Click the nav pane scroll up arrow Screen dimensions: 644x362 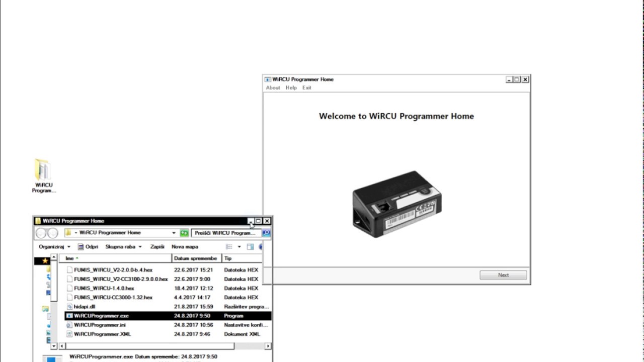tap(54, 257)
